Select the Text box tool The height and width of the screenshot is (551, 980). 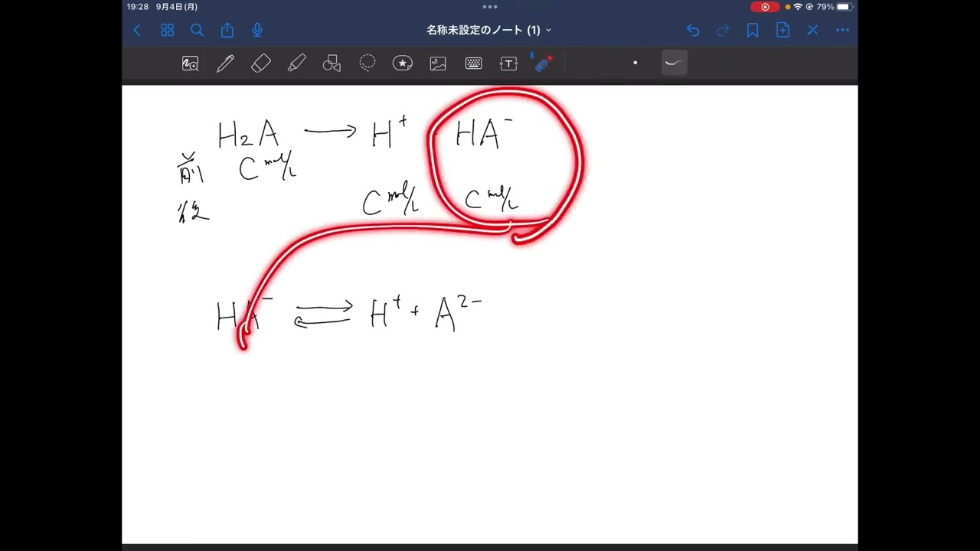pos(508,64)
